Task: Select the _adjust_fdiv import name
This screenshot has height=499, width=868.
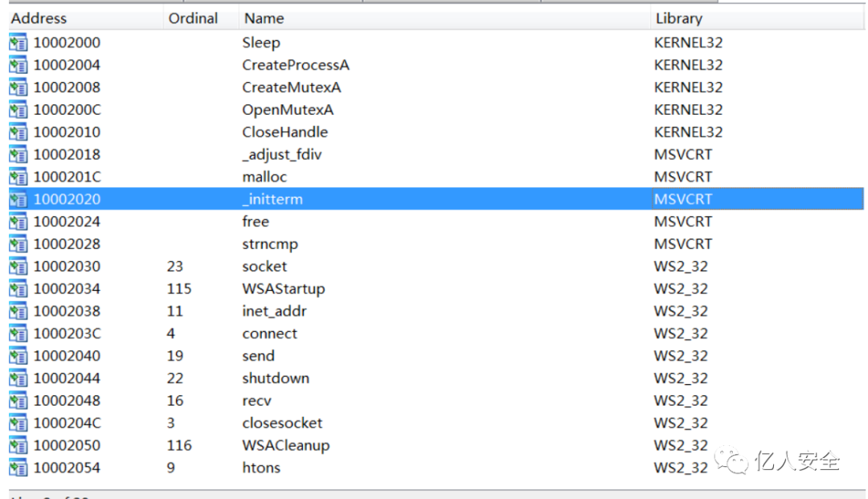Action: [282, 154]
